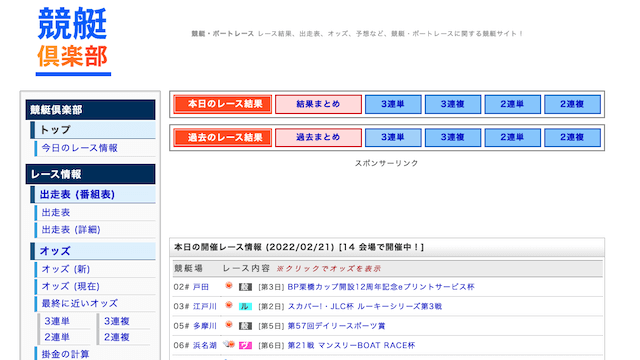This screenshot has width=640, height=360.
Task: Open スカパー!・JLC杯 ルーキーシリーズ race link
Action: (365, 306)
